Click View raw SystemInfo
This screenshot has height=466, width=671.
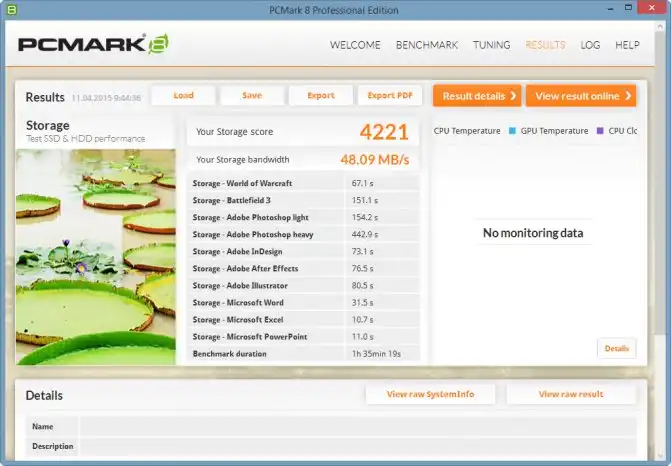[x=430, y=394]
